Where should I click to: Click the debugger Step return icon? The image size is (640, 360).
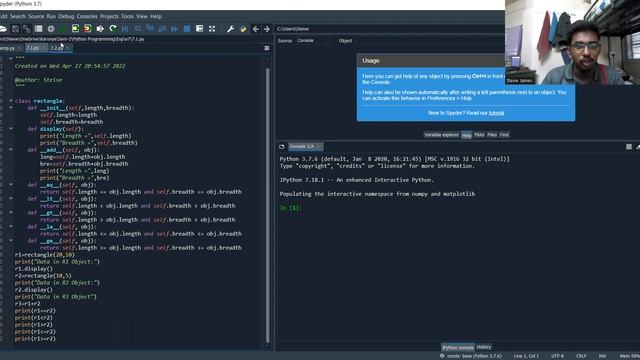(x=162, y=29)
